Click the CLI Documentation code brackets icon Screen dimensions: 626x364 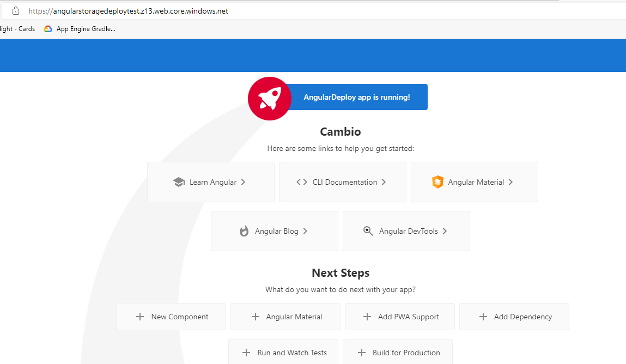coord(302,182)
